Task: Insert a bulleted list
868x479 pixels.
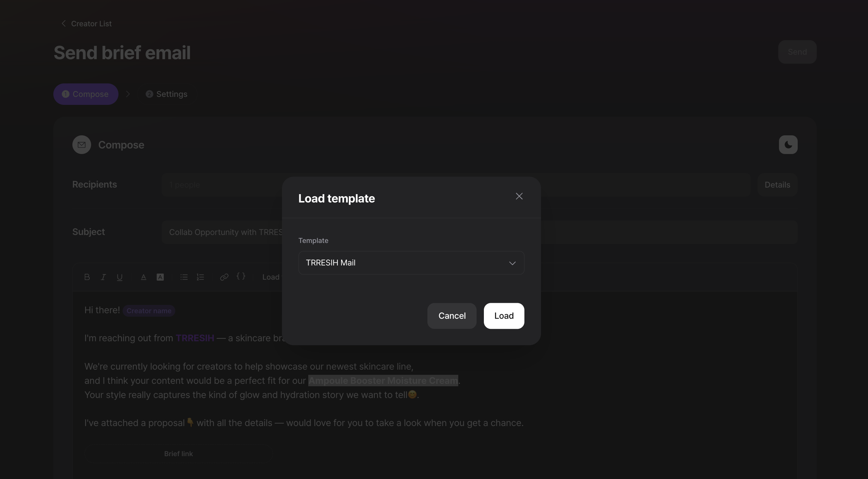Action: (x=184, y=277)
